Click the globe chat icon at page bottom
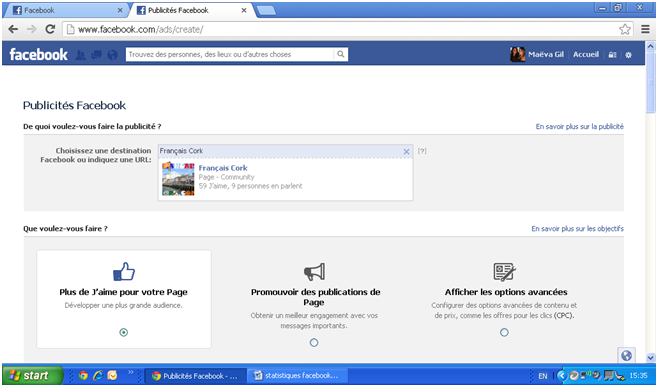This screenshot has width=658, height=387. [x=626, y=356]
